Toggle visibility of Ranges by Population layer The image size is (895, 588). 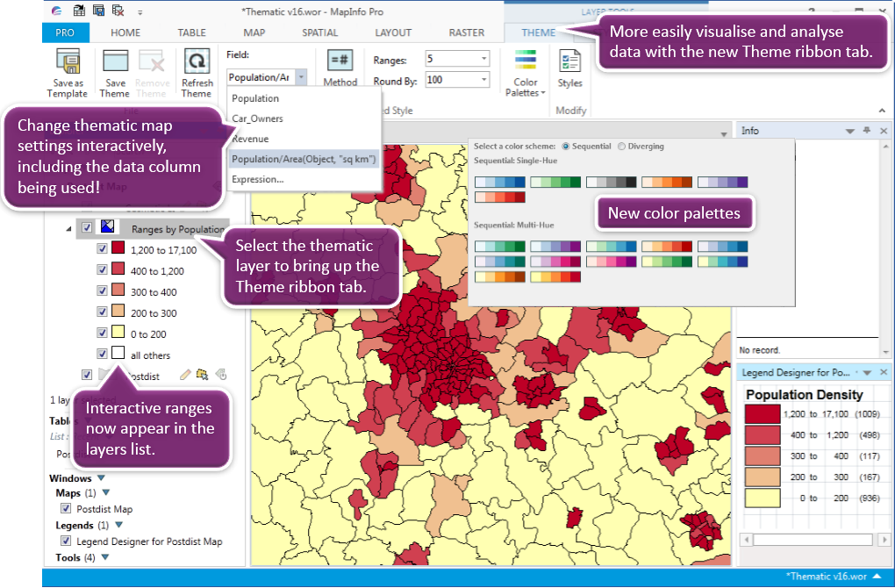87,227
